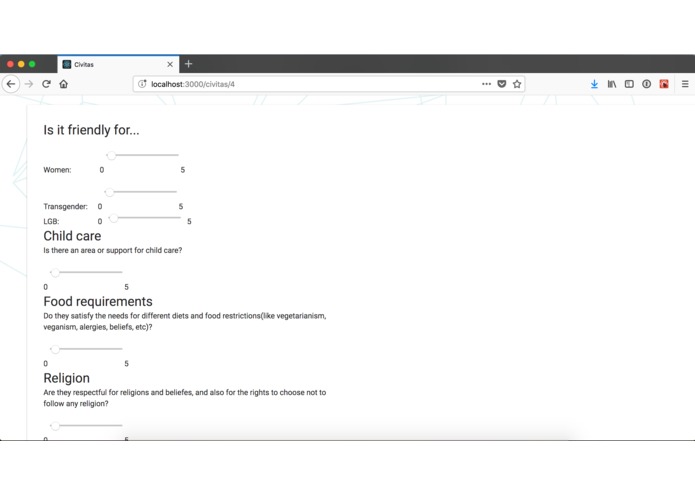Close the Civitas tab
Screen dimensions: 695x494
(170, 64)
